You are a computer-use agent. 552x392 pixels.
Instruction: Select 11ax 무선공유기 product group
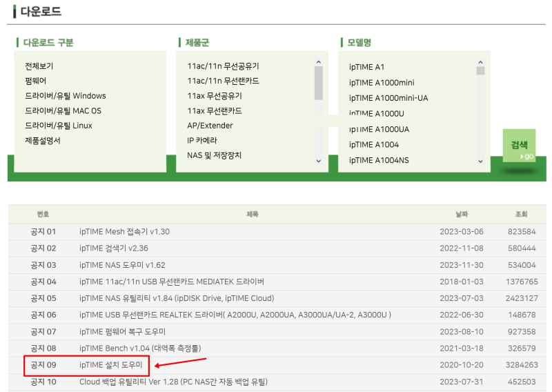click(215, 96)
